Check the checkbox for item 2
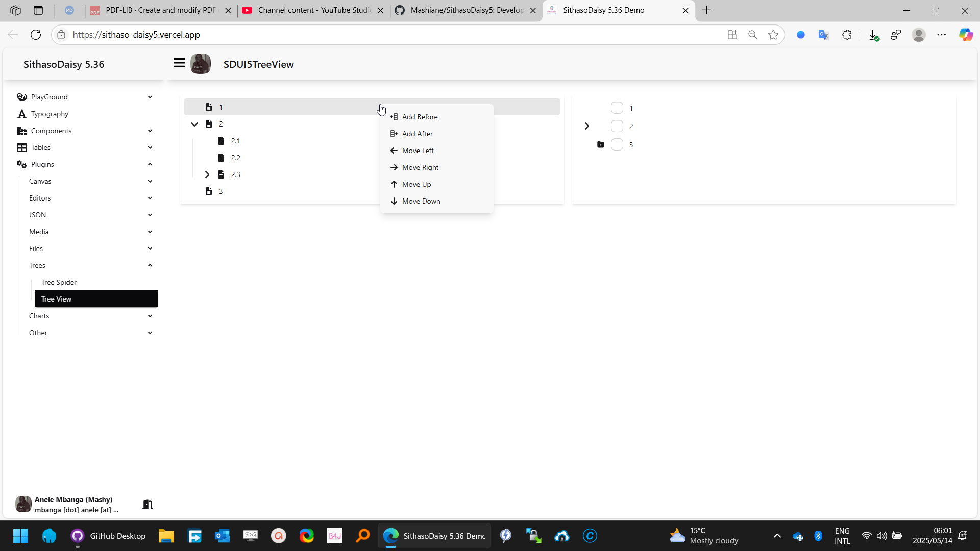980x551 pixels. [617, 127]
